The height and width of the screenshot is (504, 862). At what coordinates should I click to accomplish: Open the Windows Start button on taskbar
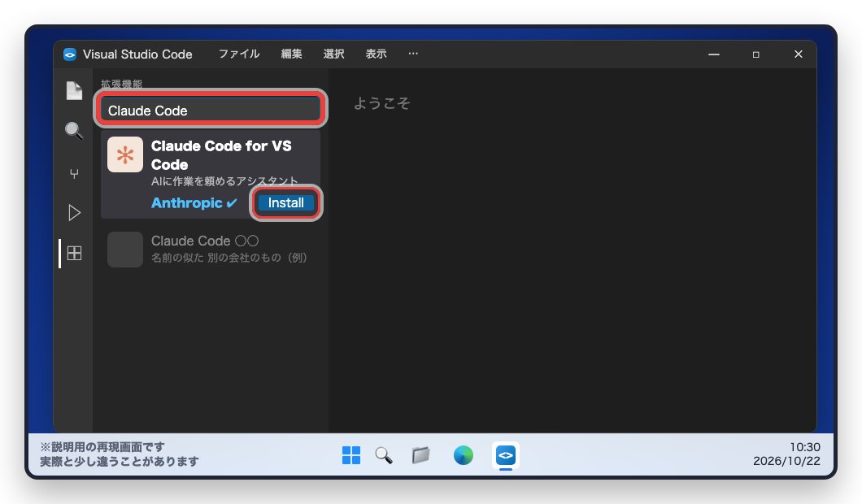[351, 455]
